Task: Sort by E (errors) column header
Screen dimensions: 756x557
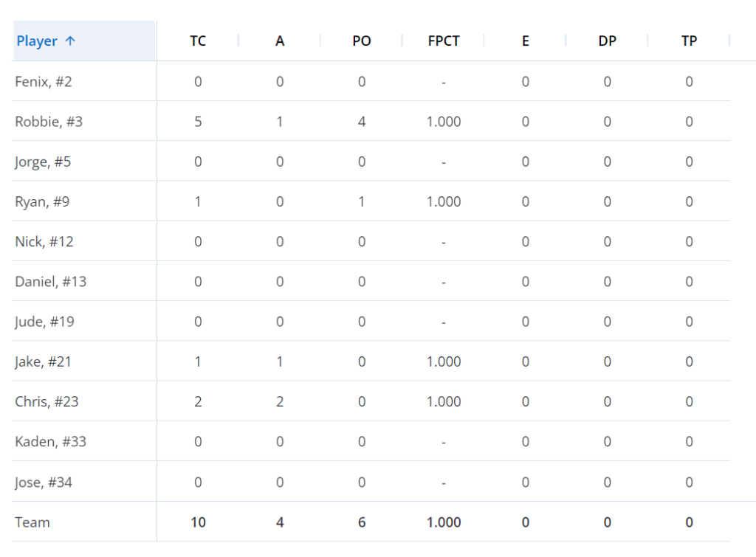Action: [x=526, y=41]
